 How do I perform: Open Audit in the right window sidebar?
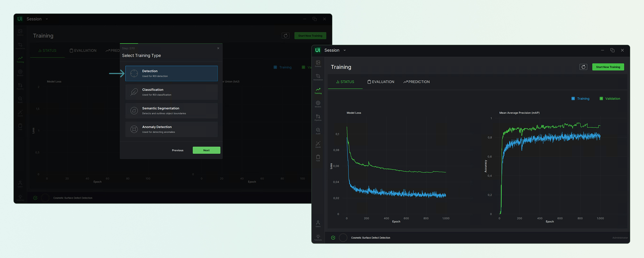coord(318,131)
